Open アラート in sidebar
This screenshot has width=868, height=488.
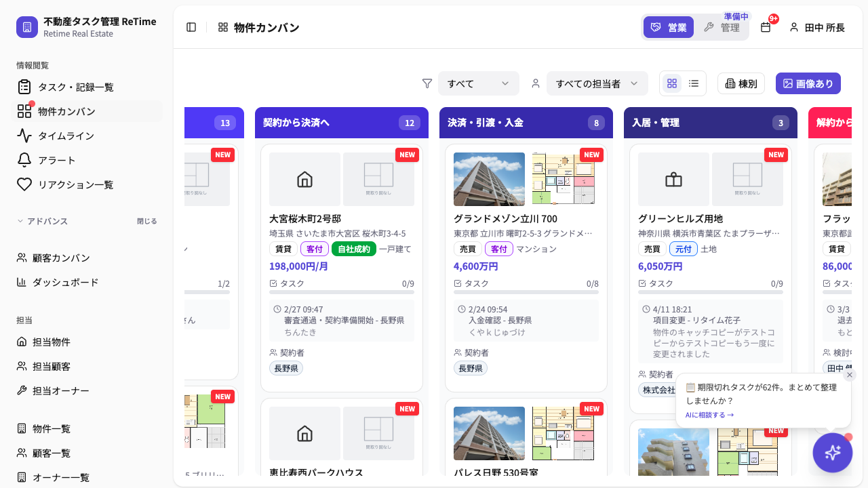tap(87, 160)
